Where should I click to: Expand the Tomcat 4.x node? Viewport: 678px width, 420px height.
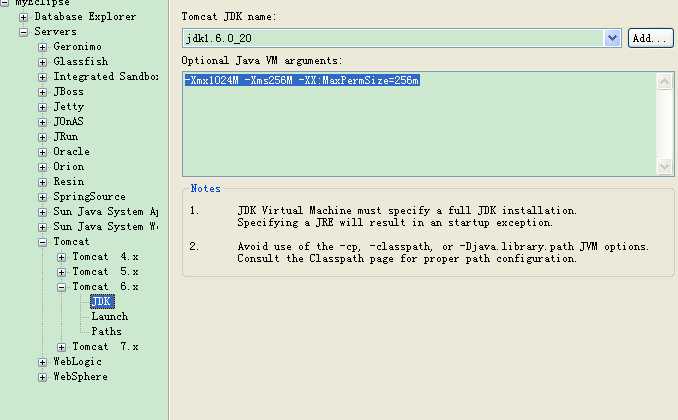click(x=61, y=257)
